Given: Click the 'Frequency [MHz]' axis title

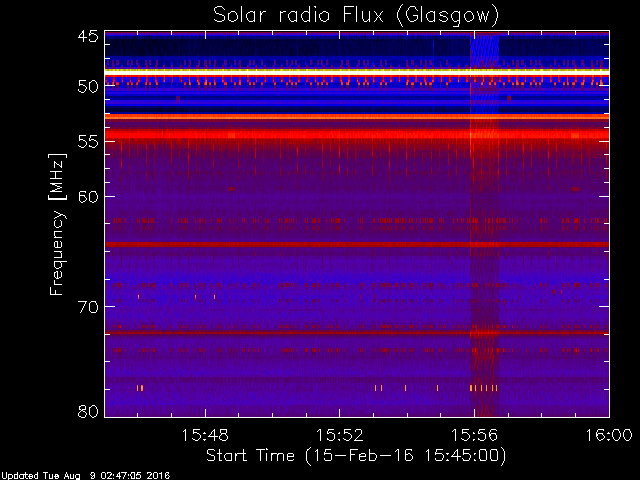Looking at the screenshot, I should [x=57, y=224].
